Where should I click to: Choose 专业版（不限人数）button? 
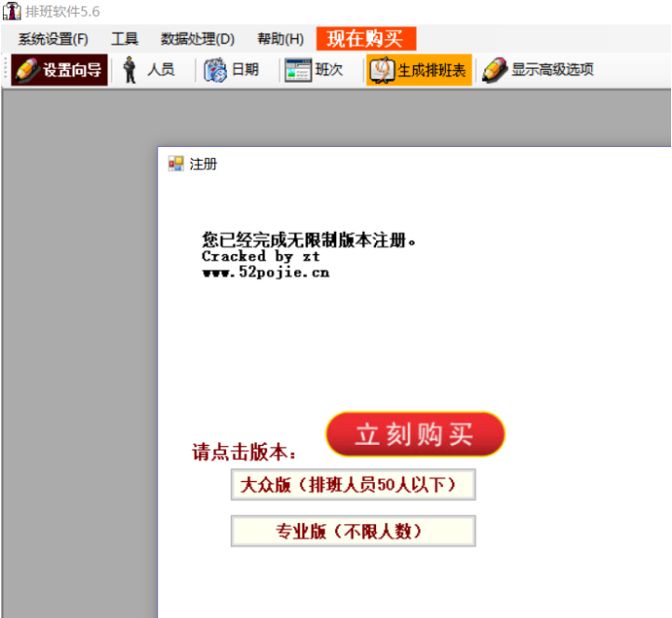[x=353, y=531]
